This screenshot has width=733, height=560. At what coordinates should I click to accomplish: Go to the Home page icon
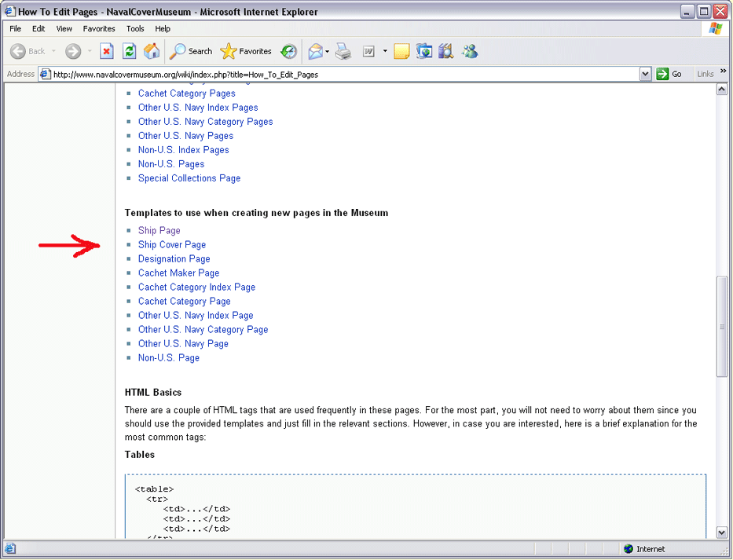coord(152,52)
